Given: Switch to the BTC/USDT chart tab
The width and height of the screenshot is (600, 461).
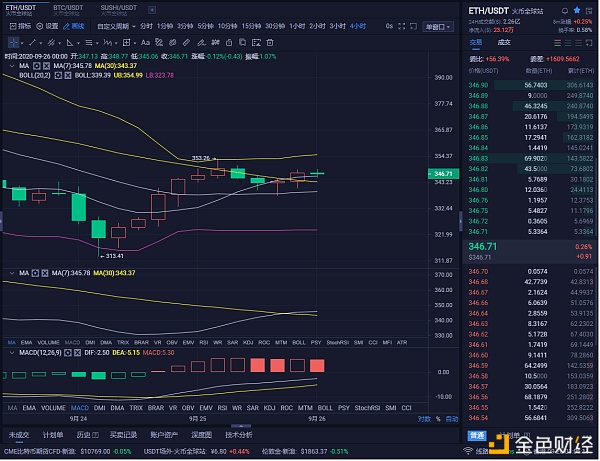Looking at the screenshot, I should click(x=68, y=10).
